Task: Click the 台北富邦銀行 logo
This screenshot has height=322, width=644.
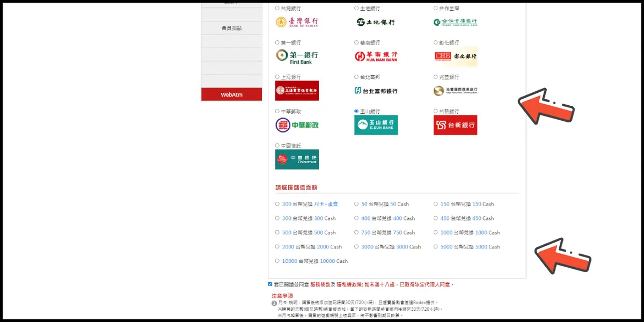Action: 376,91
